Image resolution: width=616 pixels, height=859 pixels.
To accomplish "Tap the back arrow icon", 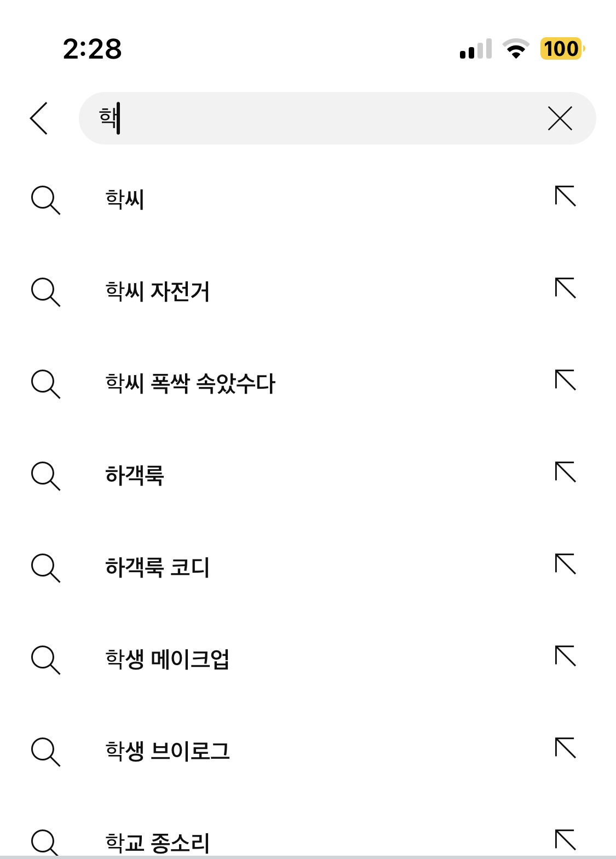I will pos(39,118).
